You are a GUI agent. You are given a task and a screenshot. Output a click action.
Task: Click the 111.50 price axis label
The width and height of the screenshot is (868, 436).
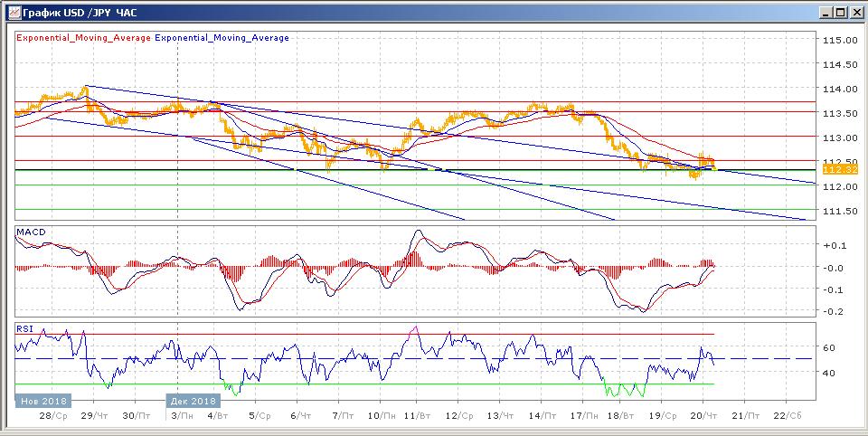pos(840,211)
